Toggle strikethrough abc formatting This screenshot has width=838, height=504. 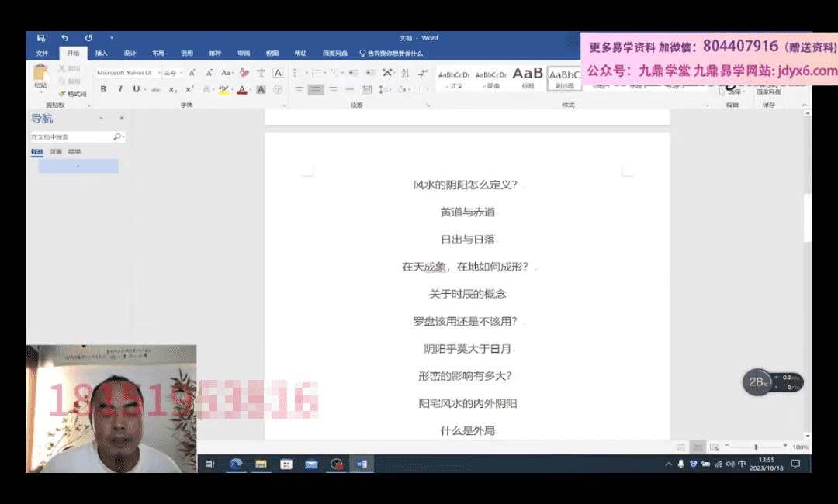156,90
